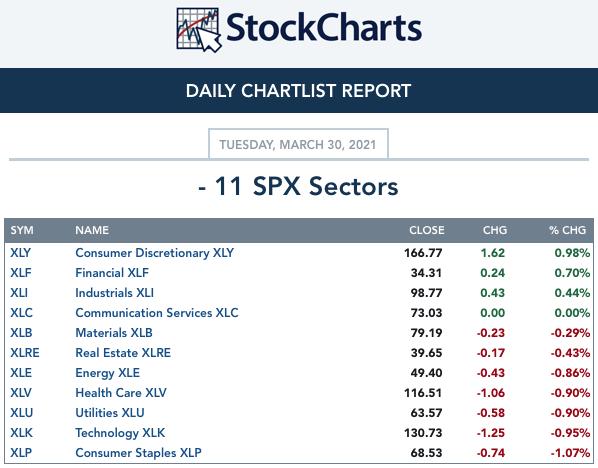Click the XLF symbol link
This screenshot has height=468, width=598.
pyautogui.click(x=21, y=273)
